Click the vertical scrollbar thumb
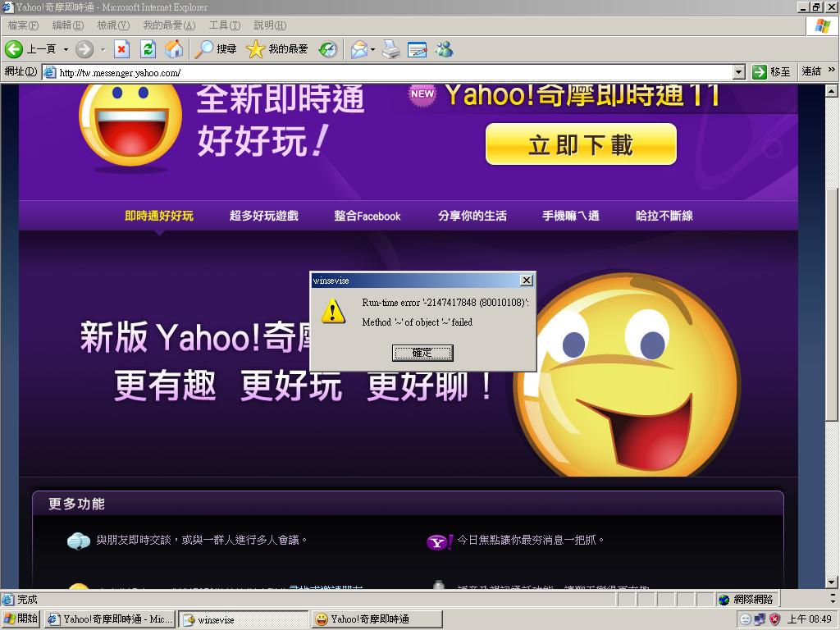The image size is (840, 630). pos(832,304)
